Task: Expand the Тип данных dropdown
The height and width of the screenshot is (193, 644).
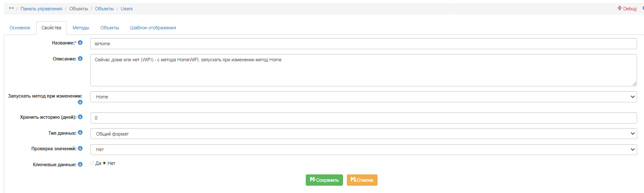Action: pos(363,134)
